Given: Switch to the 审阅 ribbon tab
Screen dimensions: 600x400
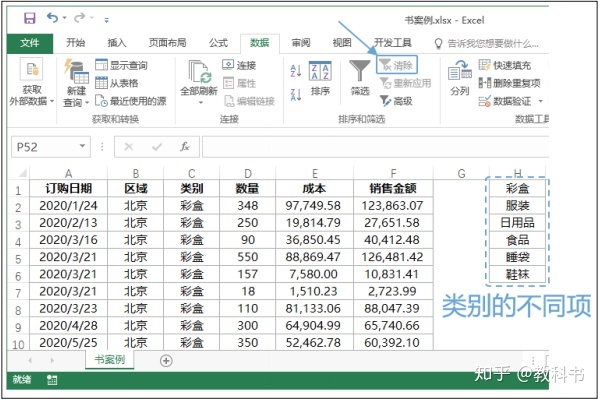Looking at the screenshot, I should click(301, 42).
